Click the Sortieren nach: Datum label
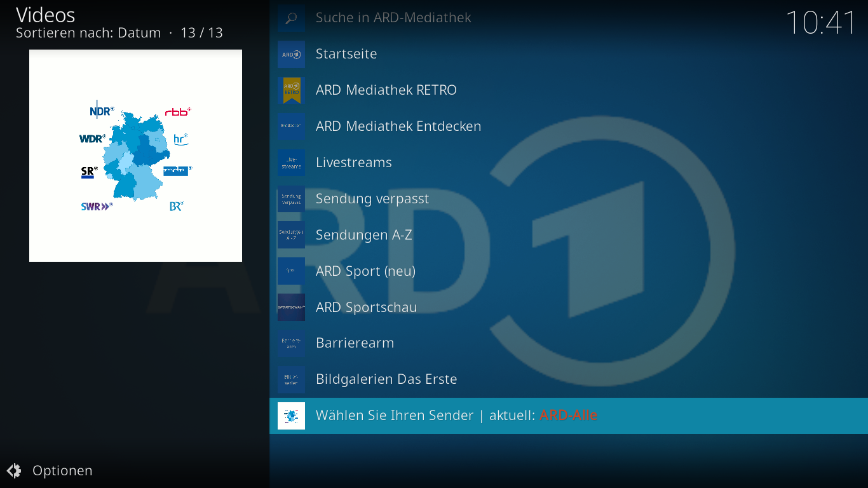Viewport: 868px width, 488px height. pos(88,33)
